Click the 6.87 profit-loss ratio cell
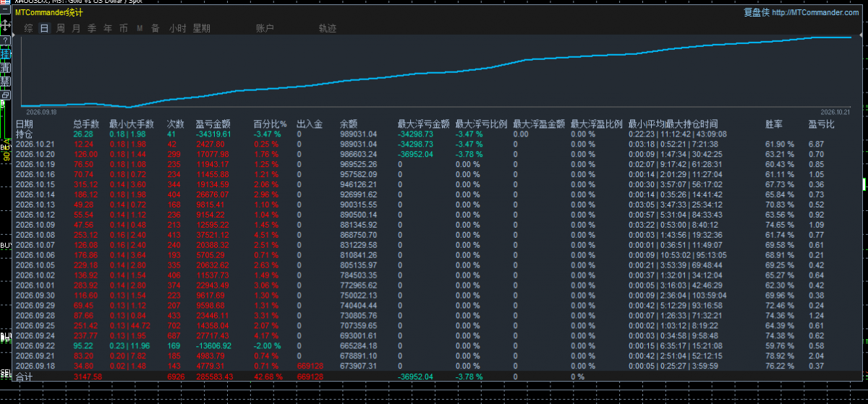868x404 pixels. point(816,144)
